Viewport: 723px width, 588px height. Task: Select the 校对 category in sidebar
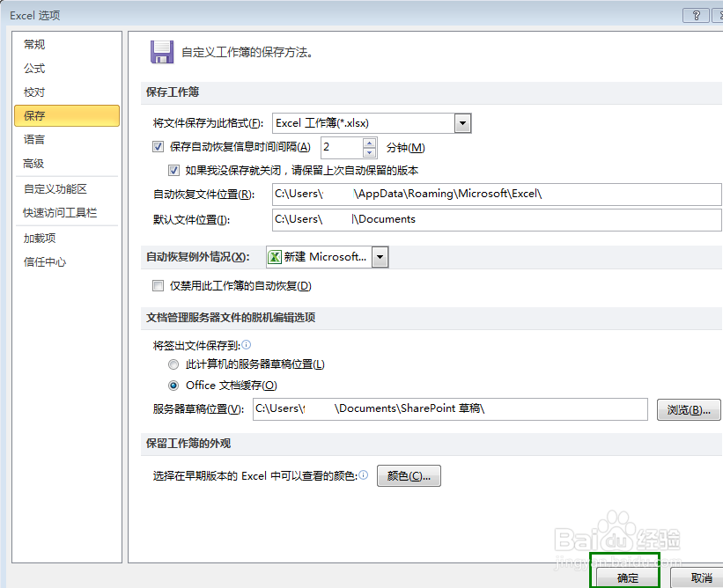pyautogui.click(x=34, y=92)
